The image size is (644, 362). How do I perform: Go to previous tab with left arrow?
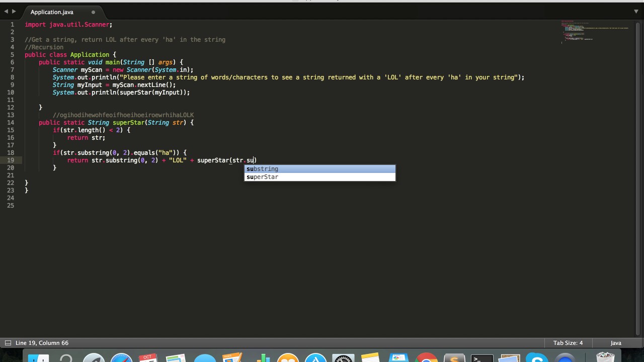click(6, 11)
